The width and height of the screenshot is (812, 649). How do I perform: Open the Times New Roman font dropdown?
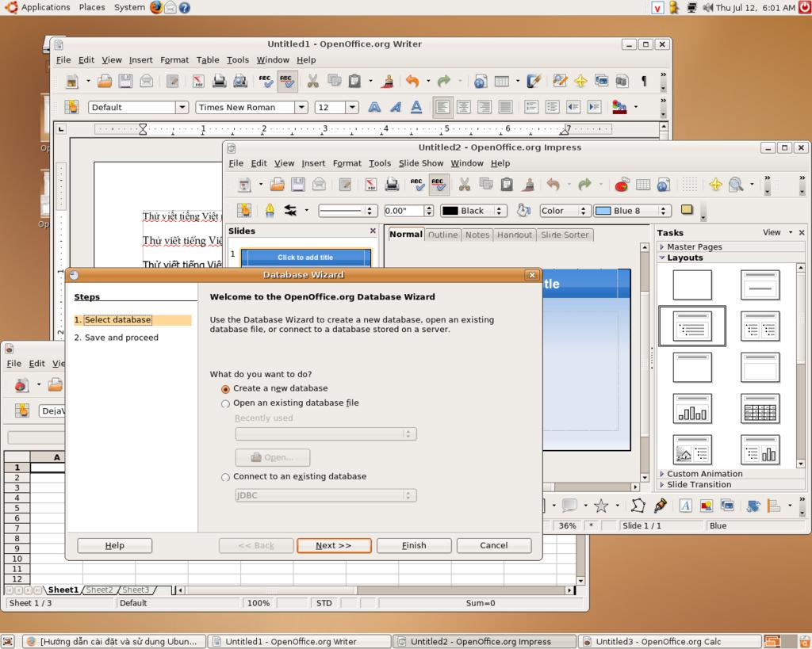point(301,107)
